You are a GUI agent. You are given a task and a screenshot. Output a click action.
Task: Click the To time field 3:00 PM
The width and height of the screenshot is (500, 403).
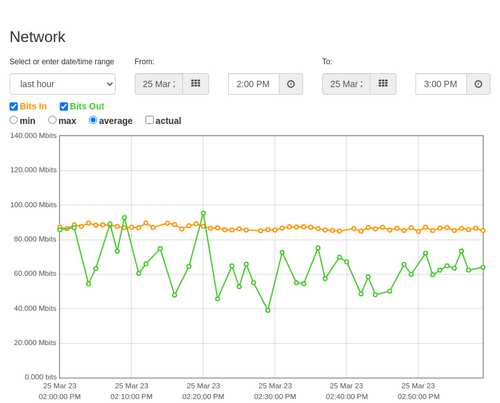click(441, 84)
